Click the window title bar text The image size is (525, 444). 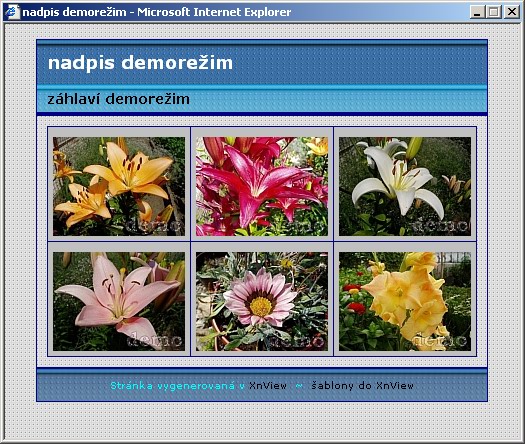[x=157, y=12]
